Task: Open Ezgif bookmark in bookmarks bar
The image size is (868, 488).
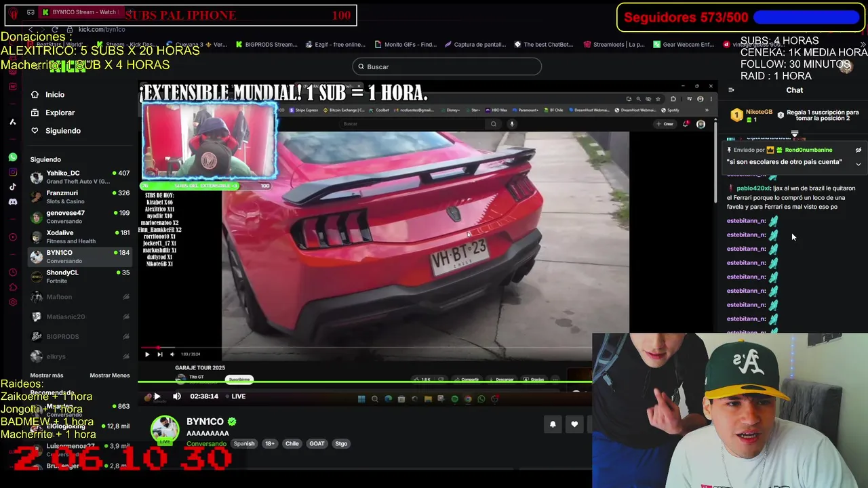Action: [336, 45]
